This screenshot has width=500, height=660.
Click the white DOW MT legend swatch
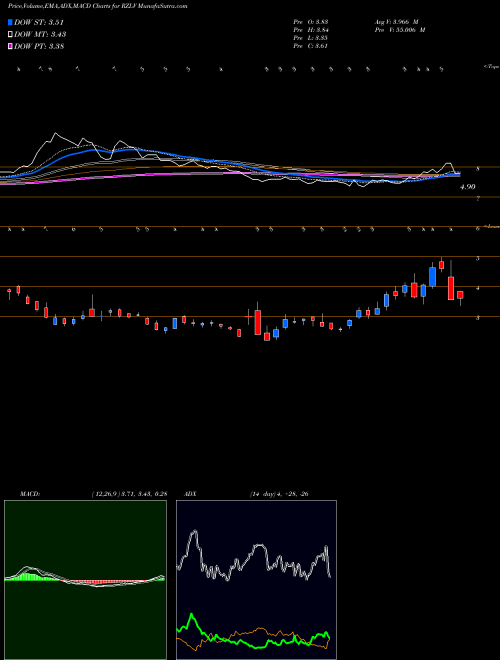11,35
